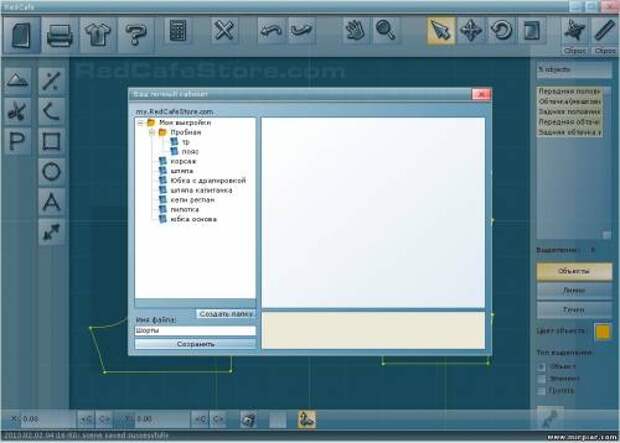This screenshot has height=443, width=620.
Task: Select the 'Группа' selection type option
Action: pos(541,391)
